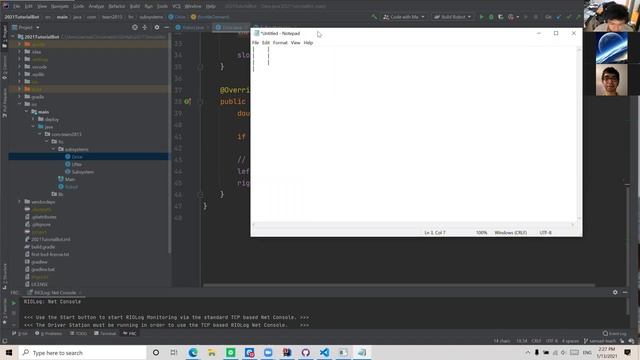
Task: Open Visual Studio Code from the taskbar
Action: point(324,352)
